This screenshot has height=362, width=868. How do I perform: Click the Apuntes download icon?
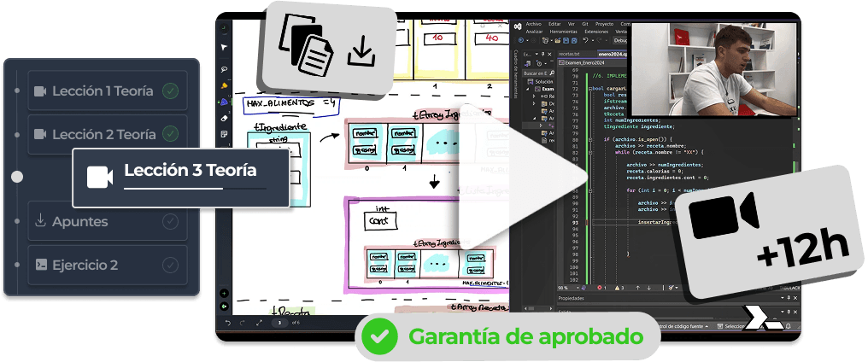pos(39,222)
